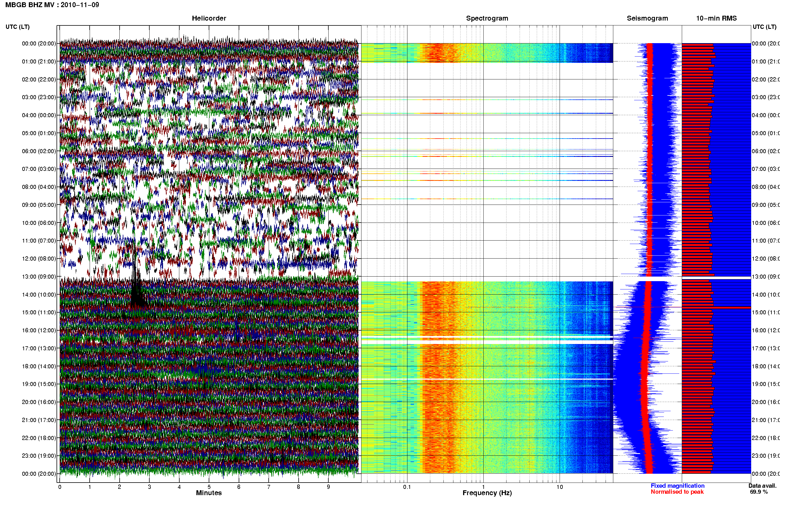Click the left time label 08:00 (04:00)
Screen dimensions: 812x508
point(39,187)
